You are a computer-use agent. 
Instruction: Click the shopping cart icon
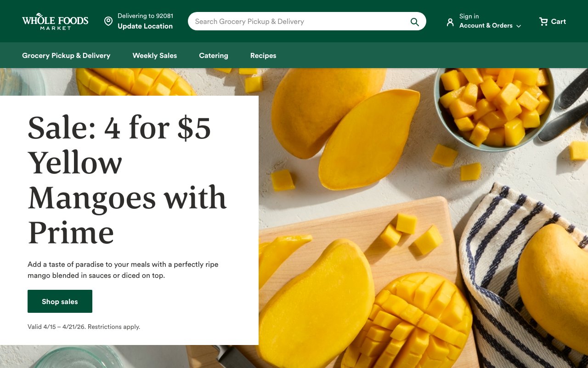(543, 22)
